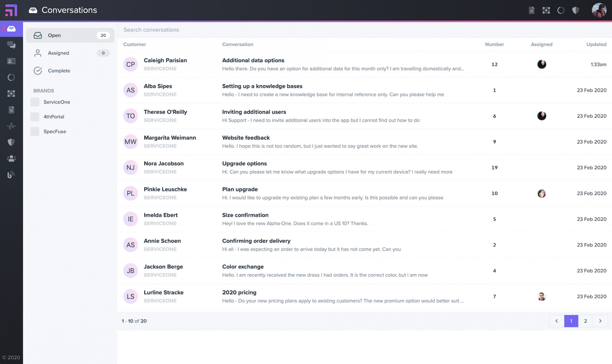Click assigned agent avatar for Therese O'Reilly row
Image resolution: width=612 pixels, height=364 pixels.
(x=542, y=116)
